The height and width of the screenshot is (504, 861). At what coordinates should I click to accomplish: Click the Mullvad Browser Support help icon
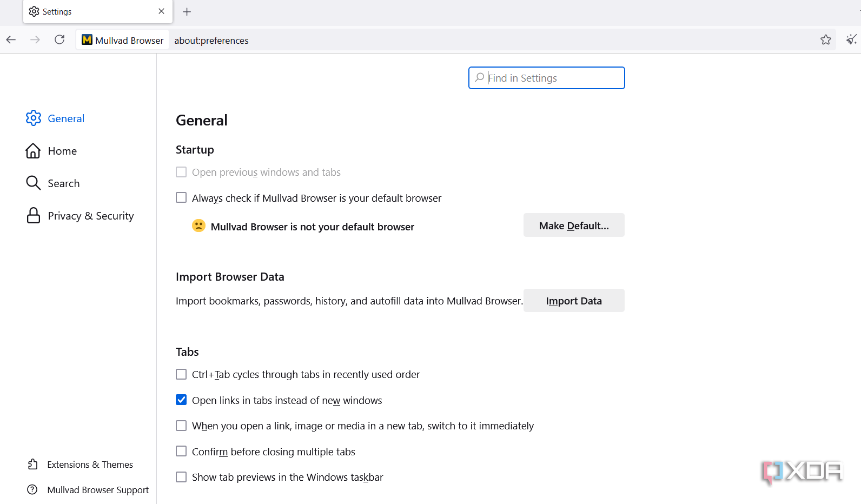point(32,489)
